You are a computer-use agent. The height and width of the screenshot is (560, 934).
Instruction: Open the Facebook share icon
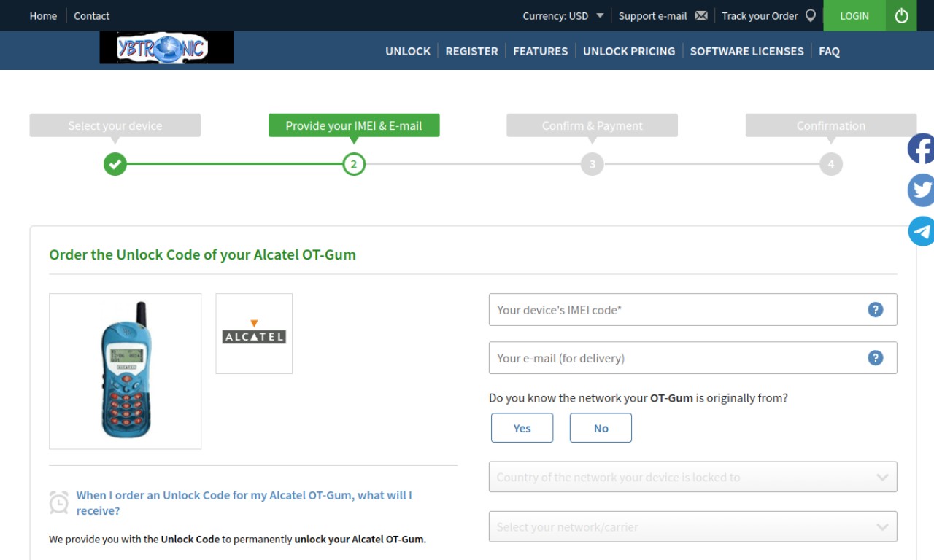click(921, 149)
